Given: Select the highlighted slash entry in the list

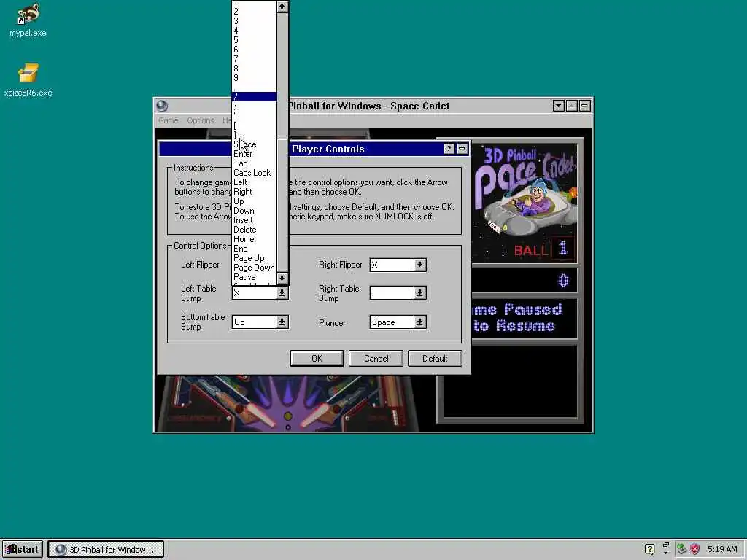Looking at the screenshot, I should tap(254, 97).
